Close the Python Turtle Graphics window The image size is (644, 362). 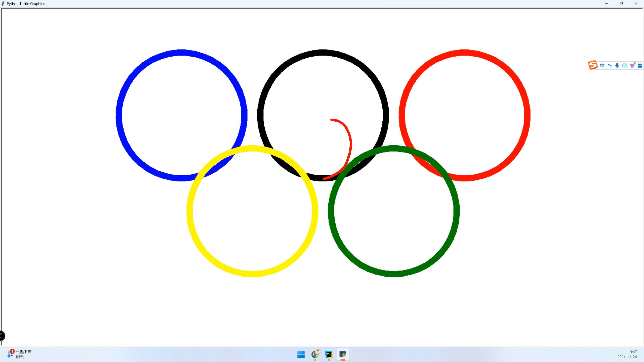click(636, 4)
